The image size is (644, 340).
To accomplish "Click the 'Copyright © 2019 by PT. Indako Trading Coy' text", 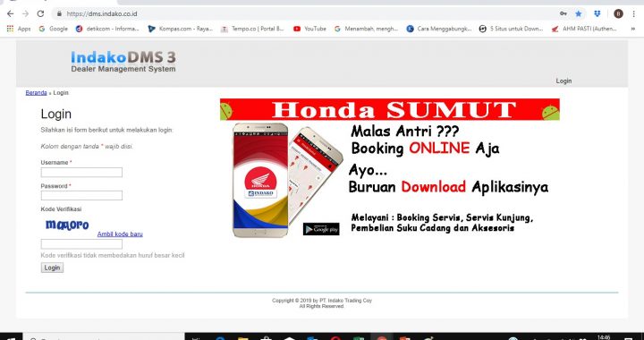I will coord(322,301).
